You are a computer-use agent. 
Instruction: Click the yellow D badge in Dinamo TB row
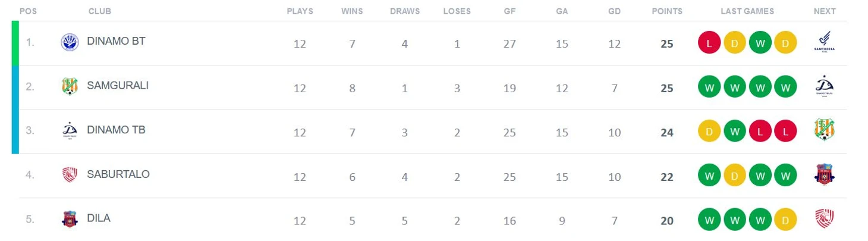[709, 132]
